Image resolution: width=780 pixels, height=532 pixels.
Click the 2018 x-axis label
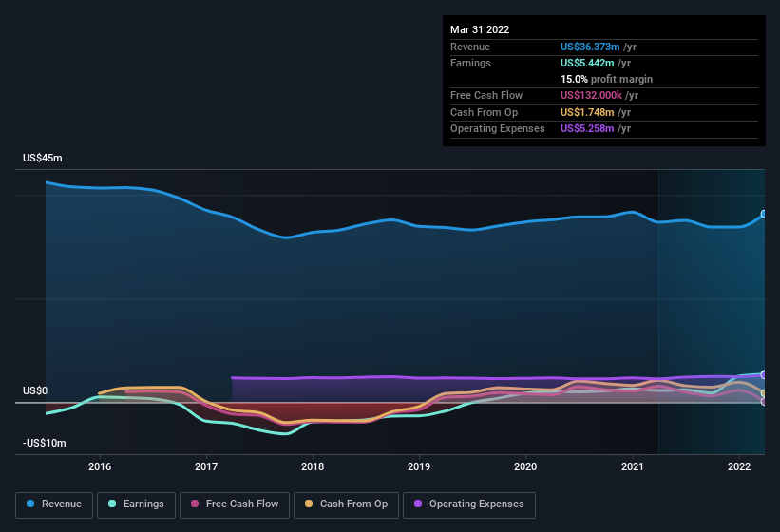313,466
